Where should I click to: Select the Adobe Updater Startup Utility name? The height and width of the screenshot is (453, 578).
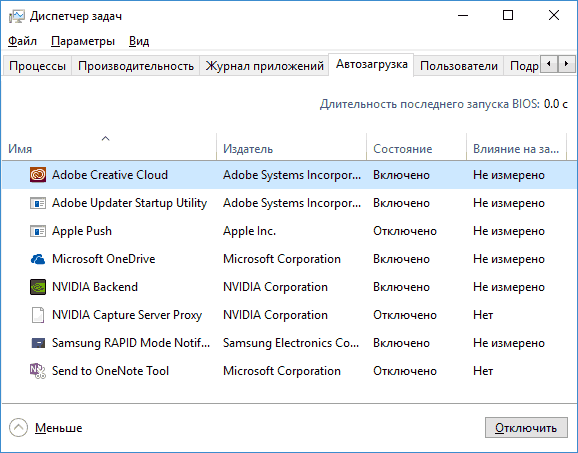[129, 203]
